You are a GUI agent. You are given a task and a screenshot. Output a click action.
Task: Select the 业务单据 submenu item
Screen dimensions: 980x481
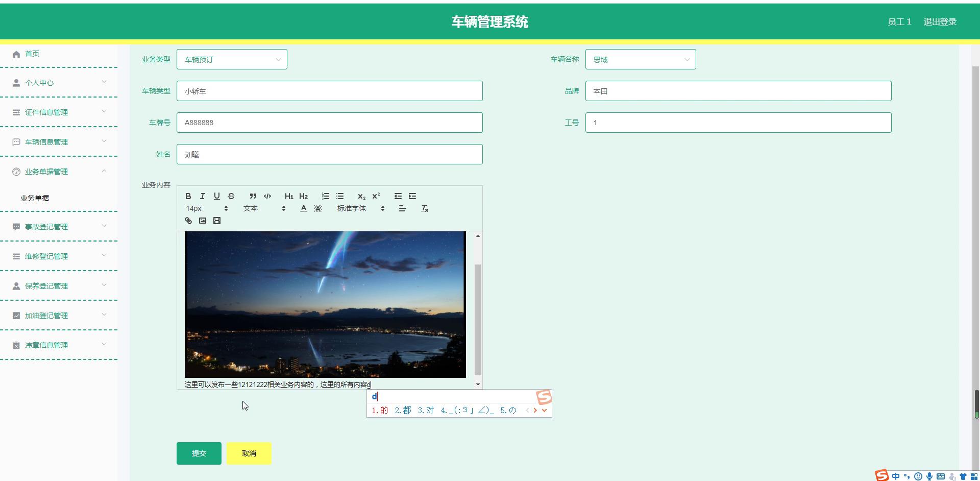tap(35, 198)
